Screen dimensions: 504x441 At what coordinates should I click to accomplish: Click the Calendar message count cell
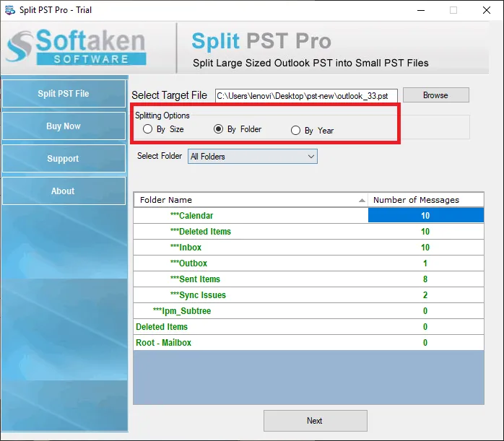point(425,215)
